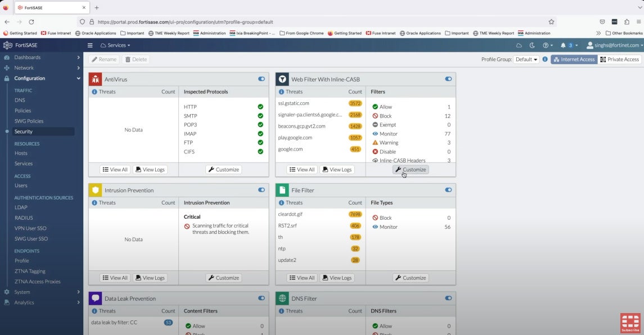644x335 pixels.
Task: Click the DNS Filter globe icon
Action: pos(282,298)
